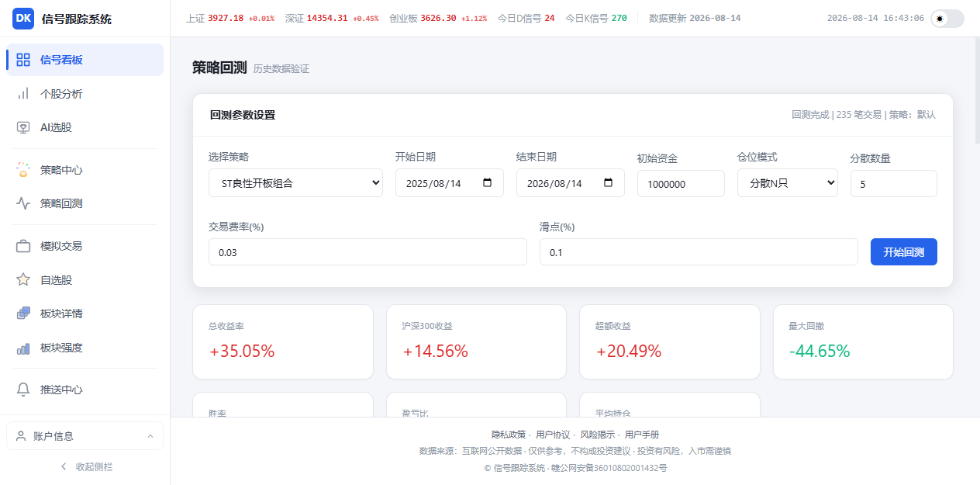Click the 分散数量 input field
The width and height of the screenshot is (980, 485).
point(894,184)
